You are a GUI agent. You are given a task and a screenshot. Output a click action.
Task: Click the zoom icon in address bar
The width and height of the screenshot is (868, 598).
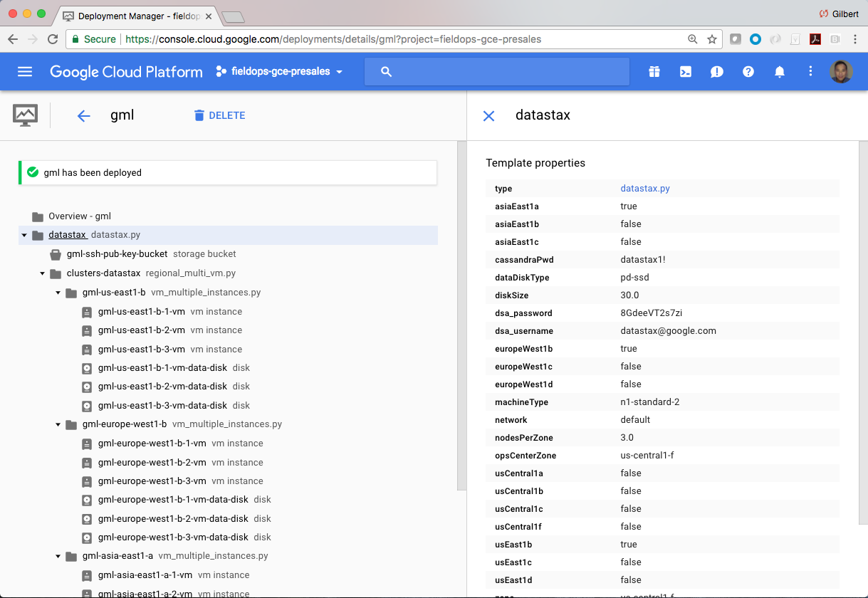pos(693,39)
